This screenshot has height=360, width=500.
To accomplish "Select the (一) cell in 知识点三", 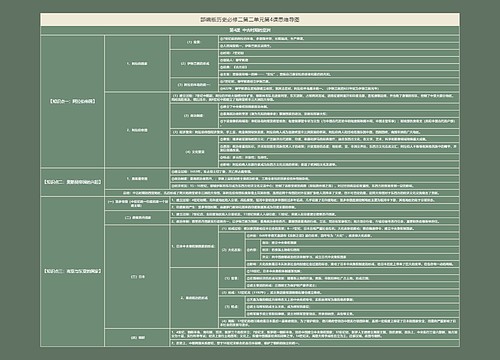I will pos(137,204).
